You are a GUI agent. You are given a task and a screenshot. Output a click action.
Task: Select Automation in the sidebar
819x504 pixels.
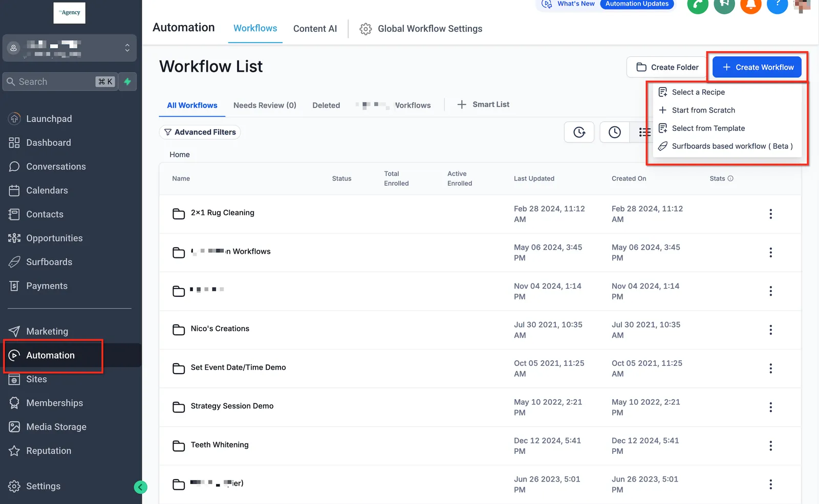click(x=50, y=355)
